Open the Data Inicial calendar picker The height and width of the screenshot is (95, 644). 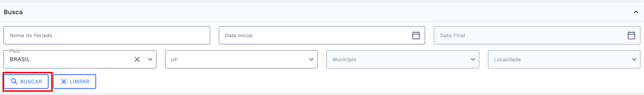pos(416,35)
